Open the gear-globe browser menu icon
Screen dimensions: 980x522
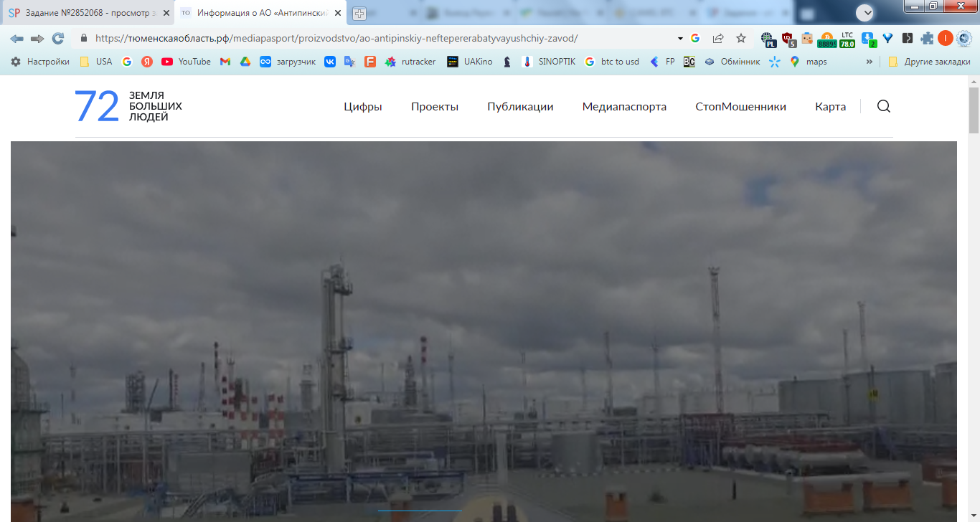tap(965, 38)
